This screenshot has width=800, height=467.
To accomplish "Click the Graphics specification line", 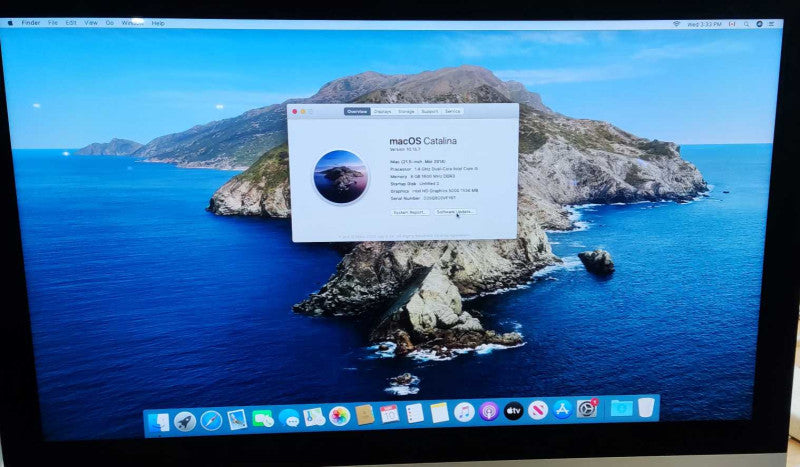I will pos(434,191).
